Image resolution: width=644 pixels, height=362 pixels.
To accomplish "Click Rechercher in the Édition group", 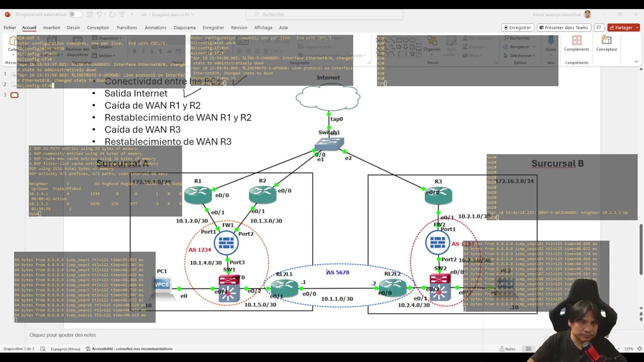I will 516,38.
